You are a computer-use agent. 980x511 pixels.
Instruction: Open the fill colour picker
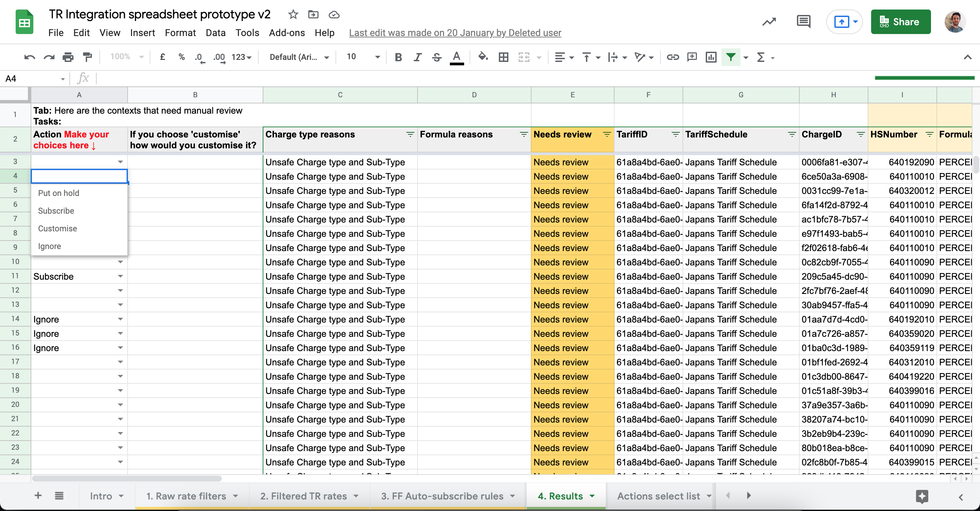[483, 57]
